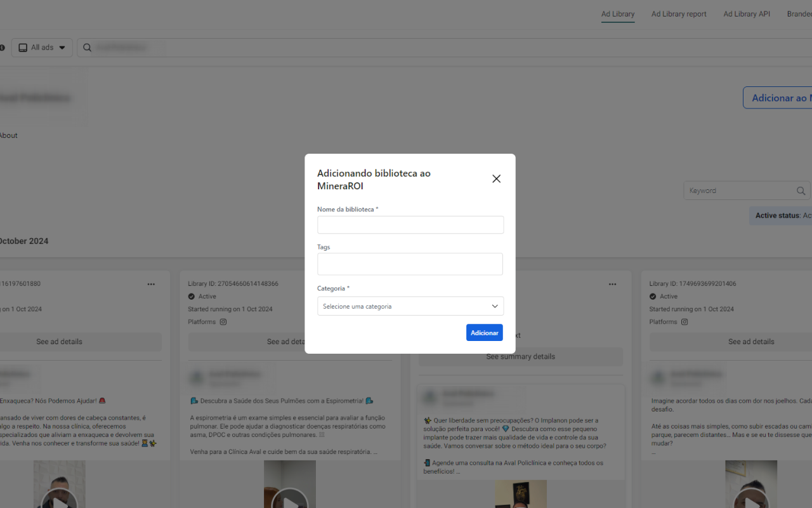Focus the Tags input field
The width and height of the screenshot is (812, 508).
pyautogui.click(x=410, y=264)
